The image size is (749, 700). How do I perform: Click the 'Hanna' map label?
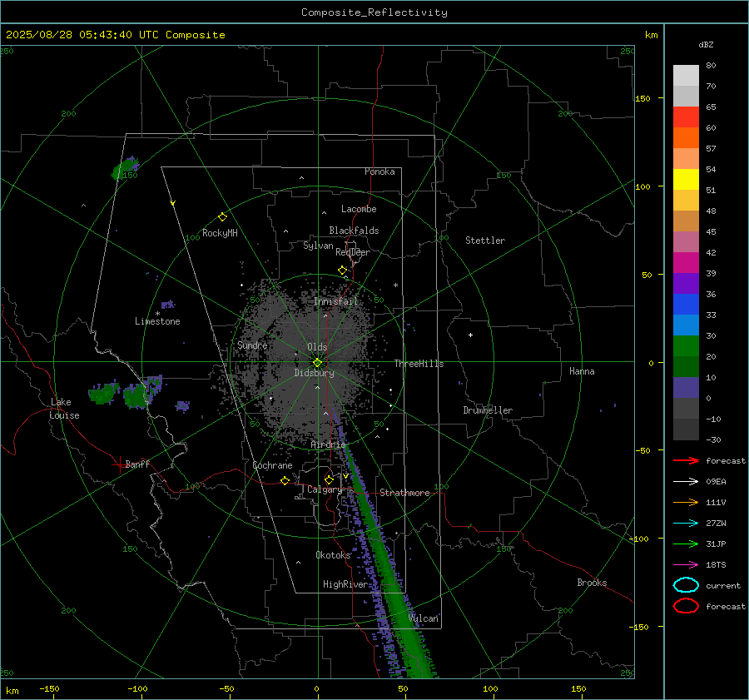tap(582, 371)
